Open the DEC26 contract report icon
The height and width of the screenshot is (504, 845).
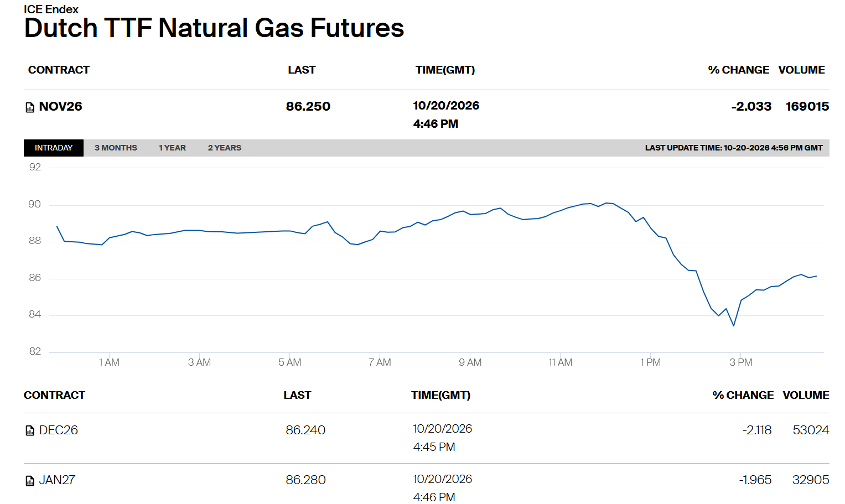pos(30,430)
